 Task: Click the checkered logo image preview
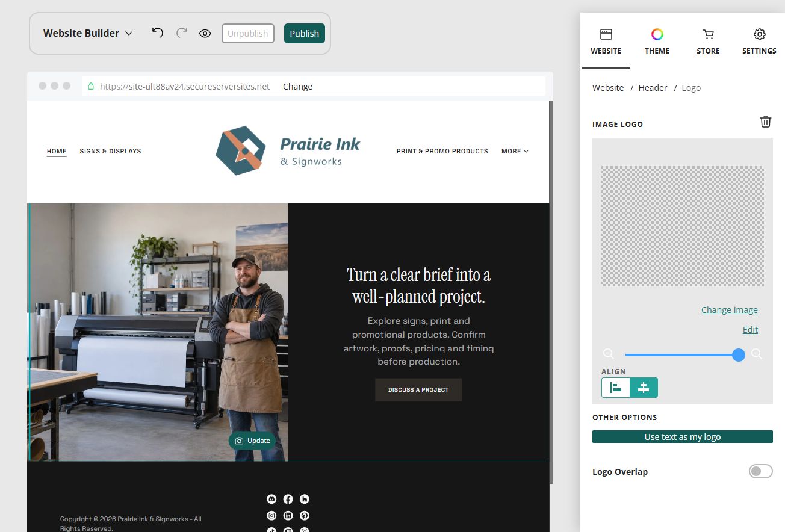pyautogui.click(x=683, y=226)
